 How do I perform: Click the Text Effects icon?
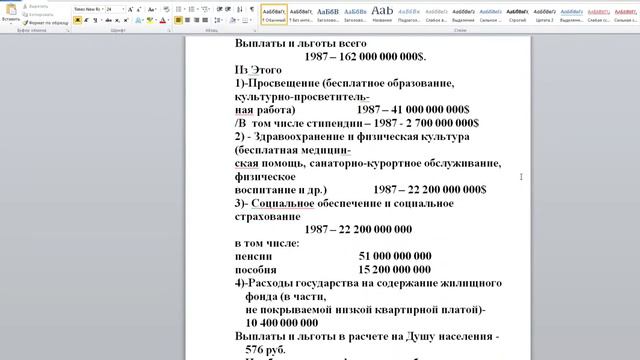pos(138,20)
